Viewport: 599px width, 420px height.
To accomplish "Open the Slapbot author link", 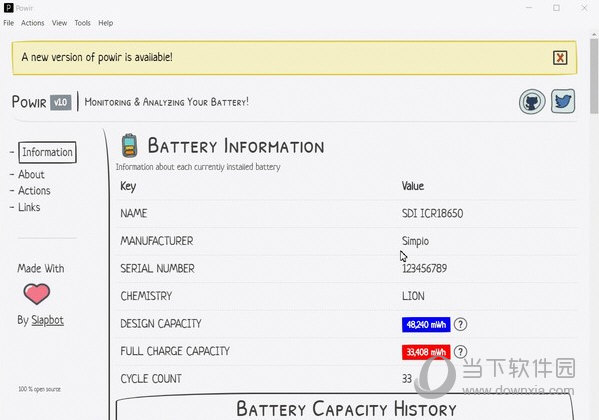I will (x=47, y=320).
